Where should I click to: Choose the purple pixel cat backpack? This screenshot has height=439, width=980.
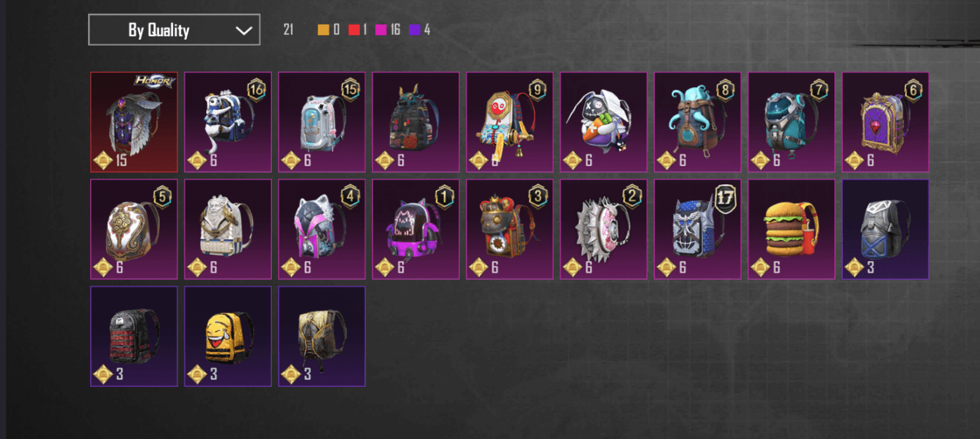tap(416, 229)
